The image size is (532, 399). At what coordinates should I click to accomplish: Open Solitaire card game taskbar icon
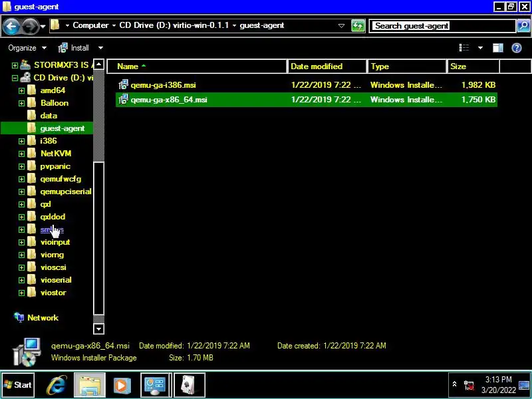coord(190,385)
